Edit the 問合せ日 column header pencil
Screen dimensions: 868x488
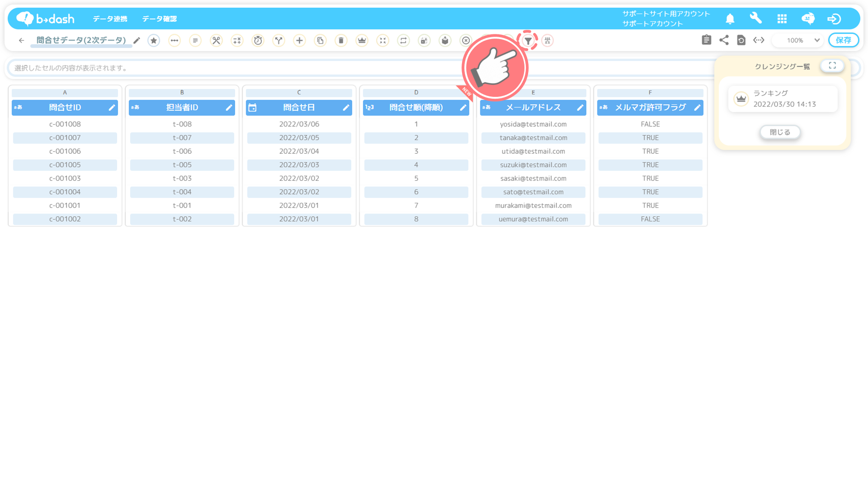point(346,107)
